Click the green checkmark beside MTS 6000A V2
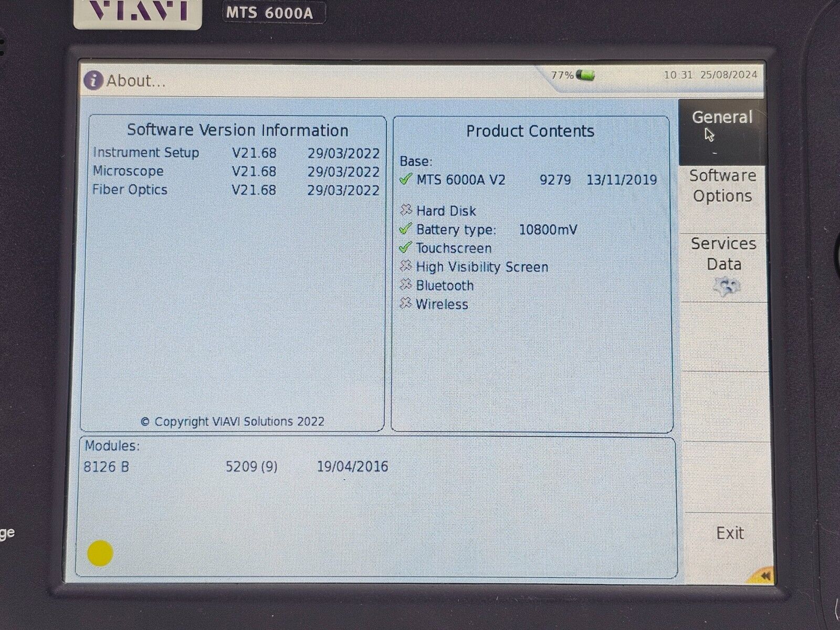Image resolution: width=840 pixels, height=630 pixels. click(x=405, y=180)
